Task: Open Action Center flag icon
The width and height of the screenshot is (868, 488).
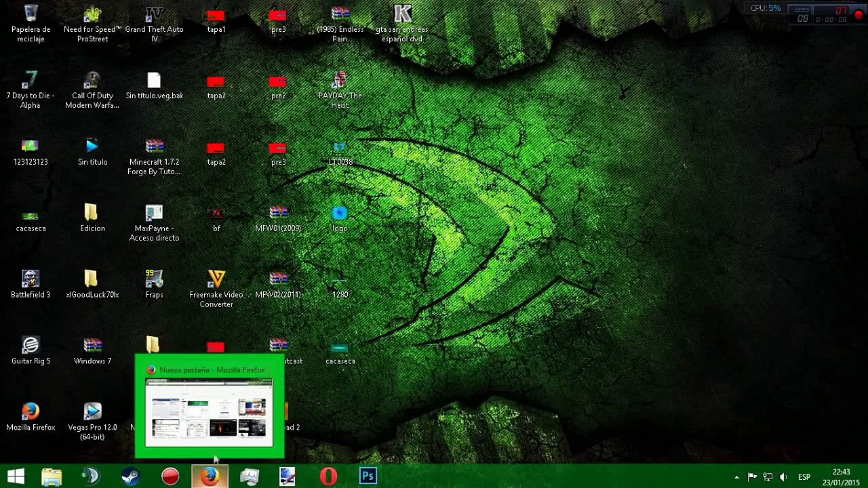Action: tap(752, 477)
